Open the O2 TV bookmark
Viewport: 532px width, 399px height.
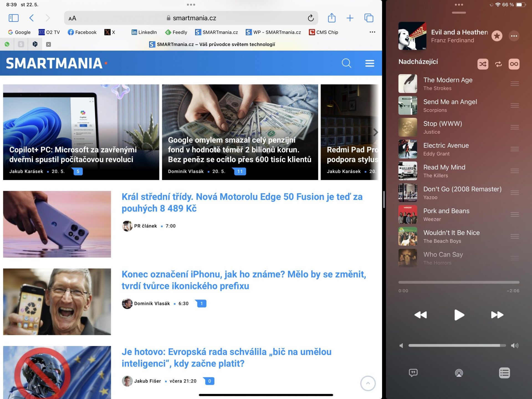click(49, 32)
